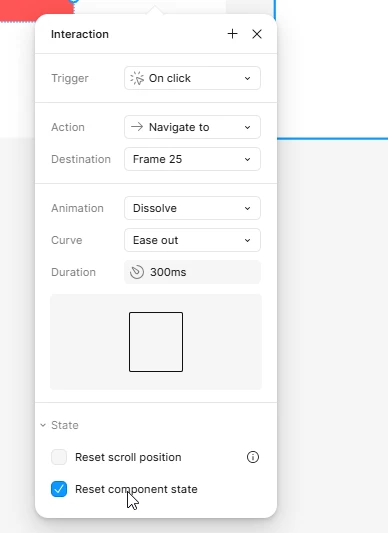Image resolution: width=388 pixels, height=533 pixels.
Task: Uncheck Reset component state
Action: [x=59, y=489]
